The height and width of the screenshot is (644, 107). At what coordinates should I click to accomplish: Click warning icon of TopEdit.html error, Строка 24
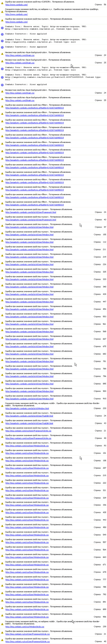[2, 415]
